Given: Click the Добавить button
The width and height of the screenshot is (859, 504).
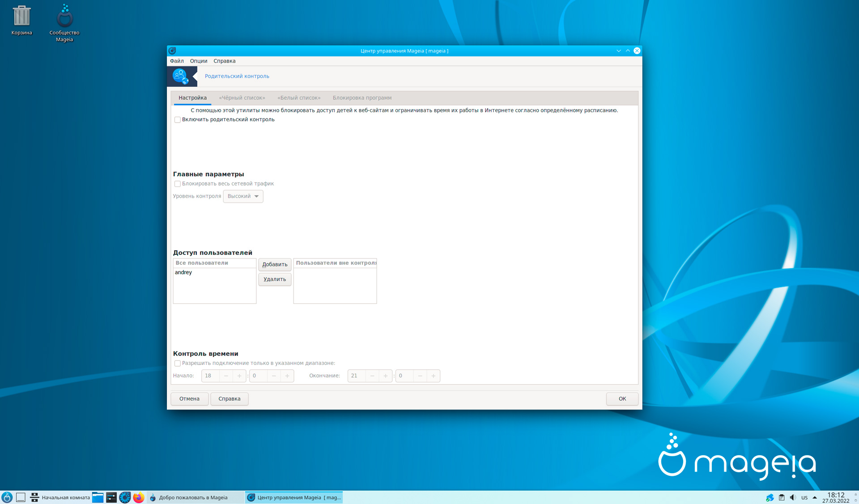Looking at the screenshot, I should click(275, 264).
